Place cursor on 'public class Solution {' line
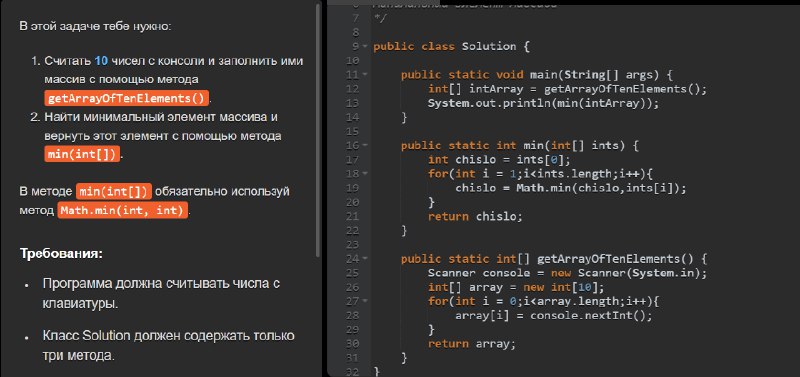The image size is (800, 377). click(x=452, y=46)
